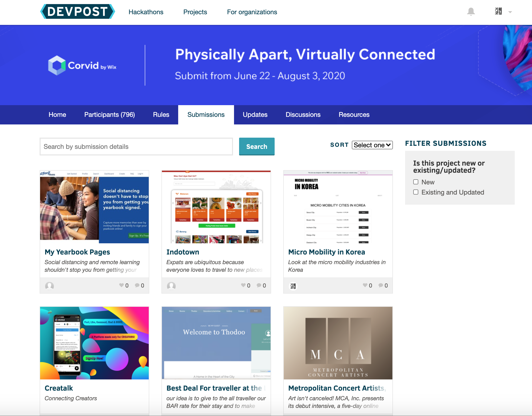Check Existing and Updated filter
Viewport: 532px width, 416px height.
[x=416, y=192]
